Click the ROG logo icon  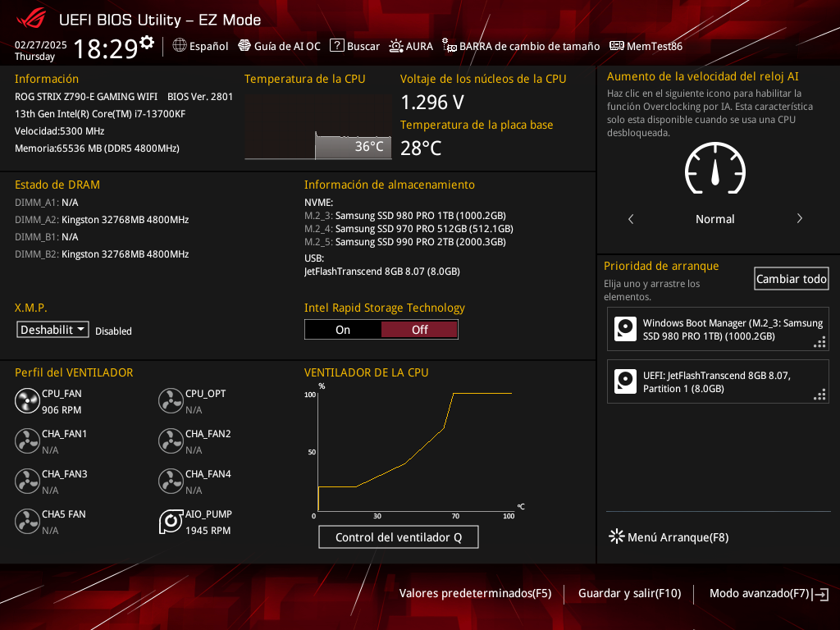31,20
